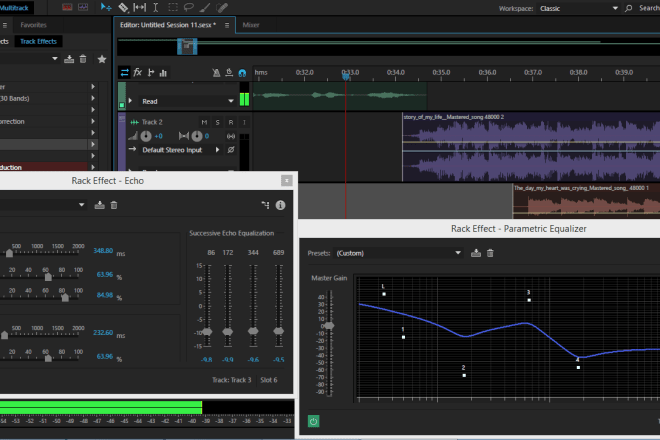Viewport: 660px width, 440px height.
Task: Switch to Multitrack view
Action: click(14, 8)
